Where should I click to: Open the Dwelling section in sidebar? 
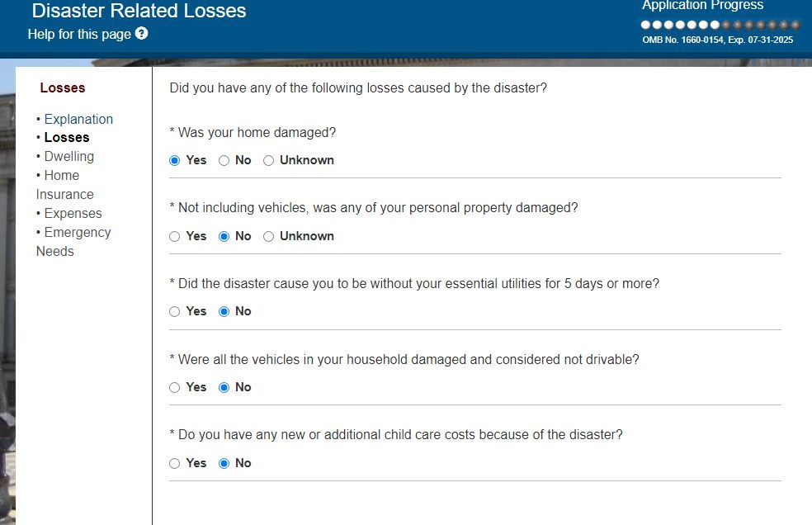click(69, 156)
